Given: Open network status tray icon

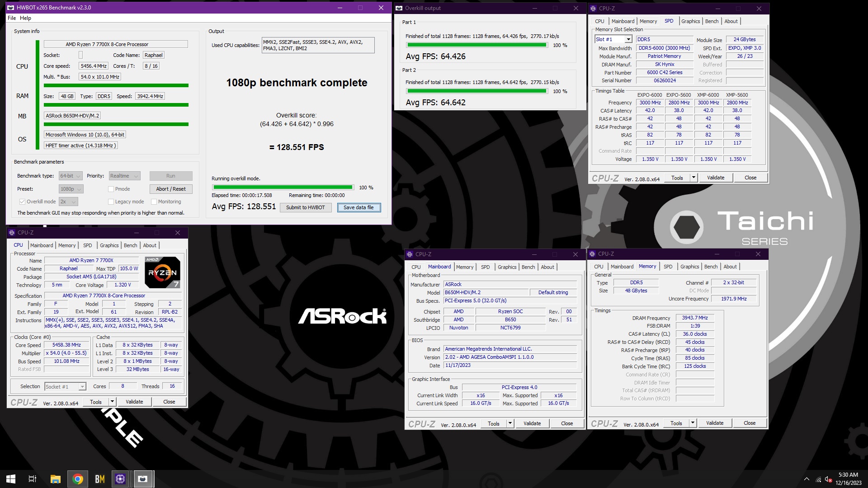Looking at the screenshot, I should (x=818, y=479).
